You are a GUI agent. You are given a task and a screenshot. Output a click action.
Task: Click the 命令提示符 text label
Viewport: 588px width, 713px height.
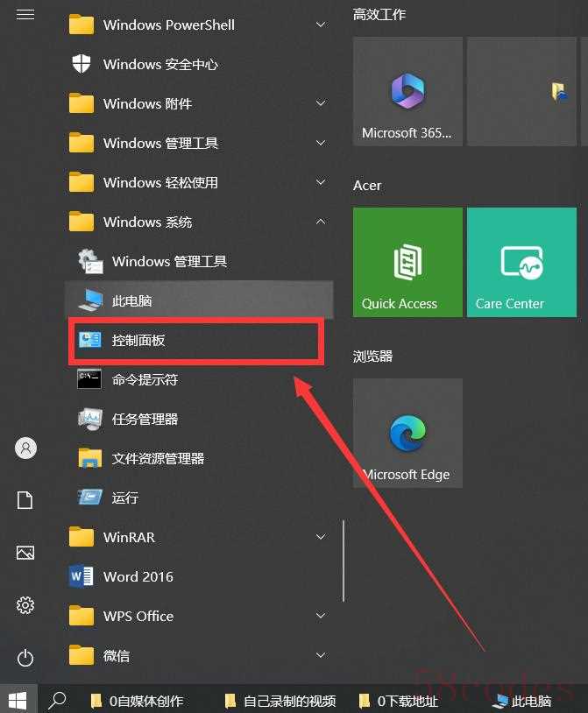[145, 379]
